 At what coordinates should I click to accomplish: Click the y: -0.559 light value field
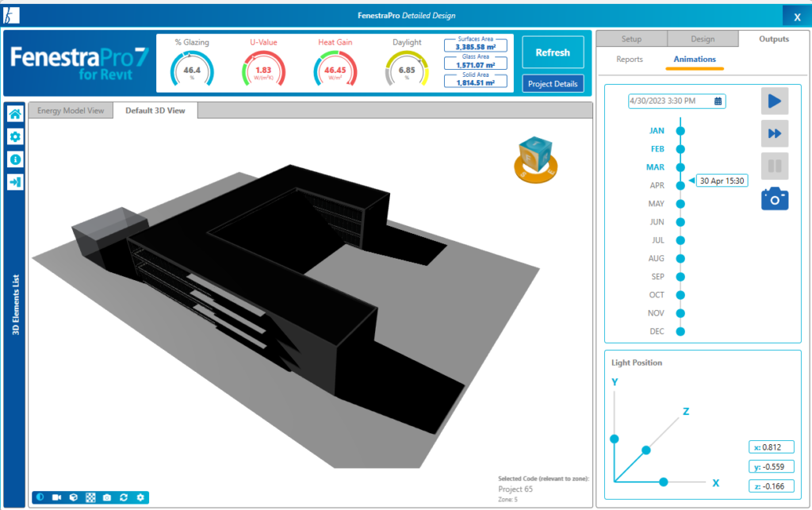771,467
